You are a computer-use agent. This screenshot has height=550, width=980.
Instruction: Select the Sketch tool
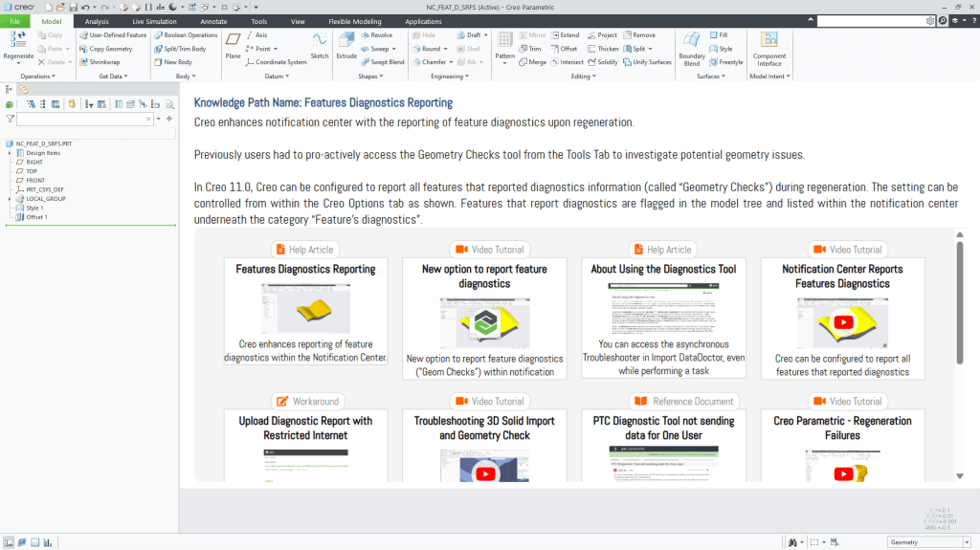coord(319,43)
